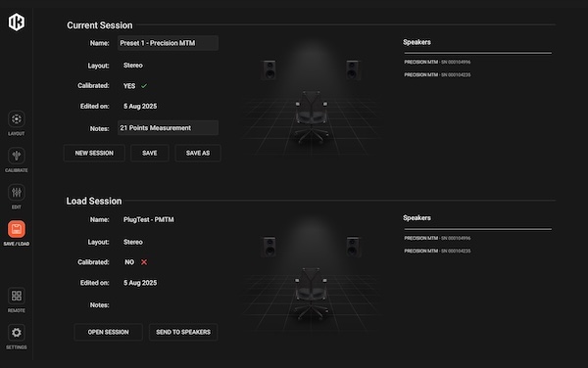Select the Save / Load disk icon

click(x=17, y=229)
